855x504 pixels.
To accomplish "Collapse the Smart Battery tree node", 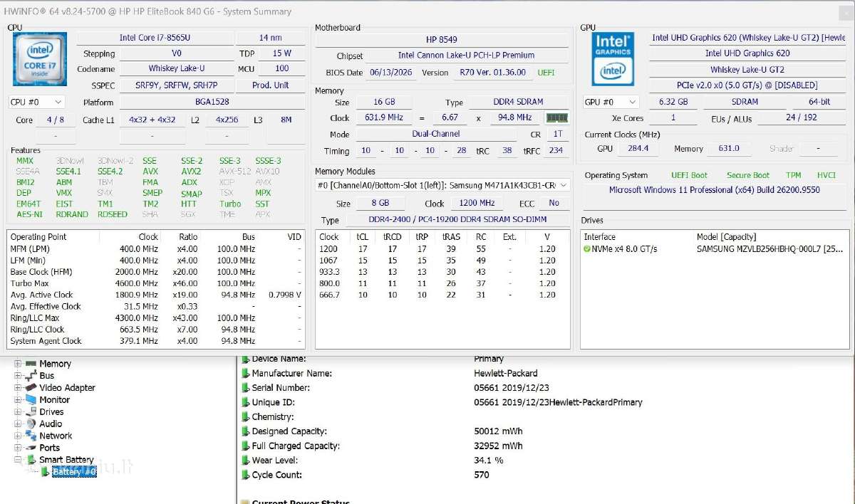I will pyautogui.click(x=18, y=460).
